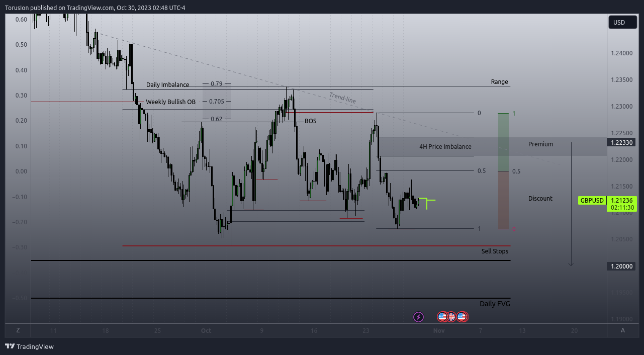This screenshot has height=355, width=644.
Task: Select the Range label
Action: click(500, 82)
